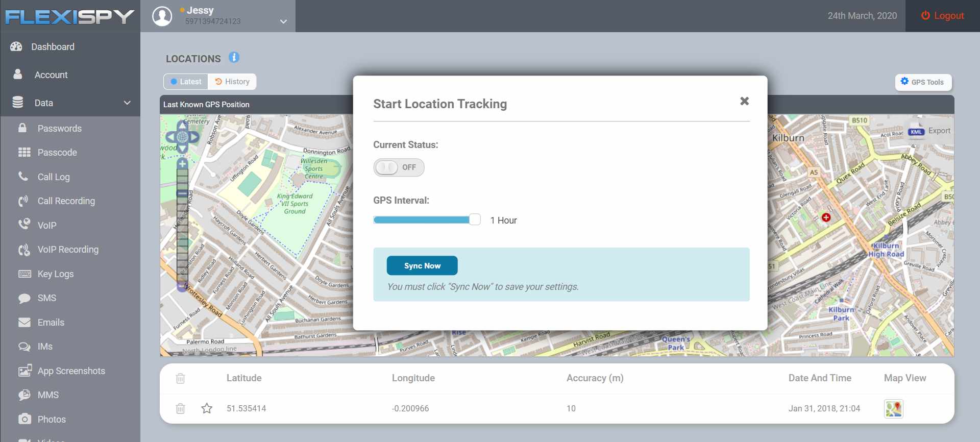Star the 51.535414 location row

(207, 408)
